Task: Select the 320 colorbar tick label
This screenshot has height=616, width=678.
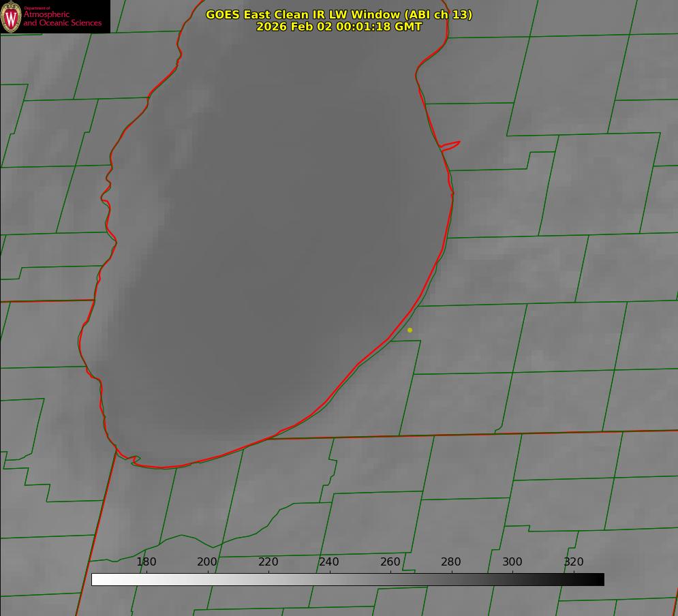Action: pyautogui.click(x=574, y=561)
